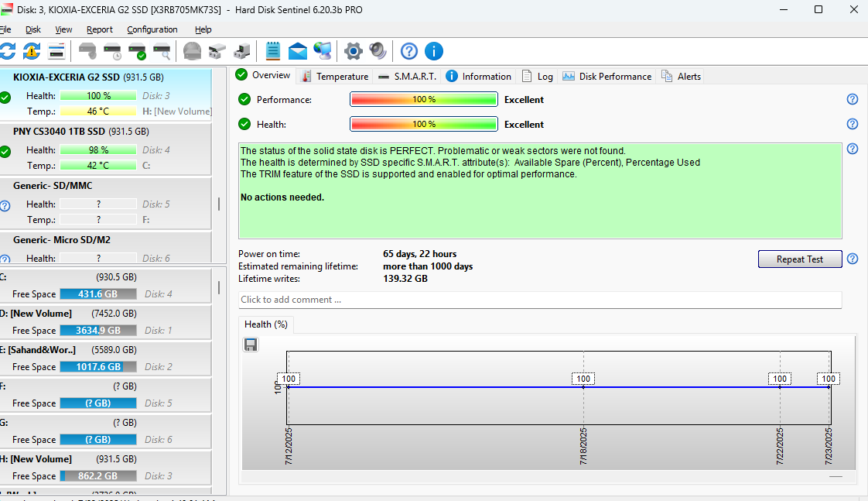Viewport: 868px width, 501px height.
Task: Open the View menu
Action: pyautogui.click(x=63, y=29)
